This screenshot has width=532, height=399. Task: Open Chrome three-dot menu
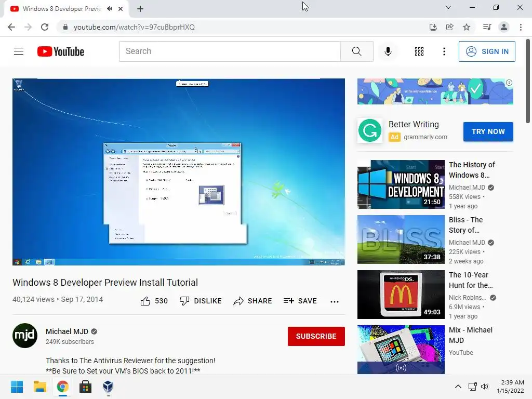[521, 27]
